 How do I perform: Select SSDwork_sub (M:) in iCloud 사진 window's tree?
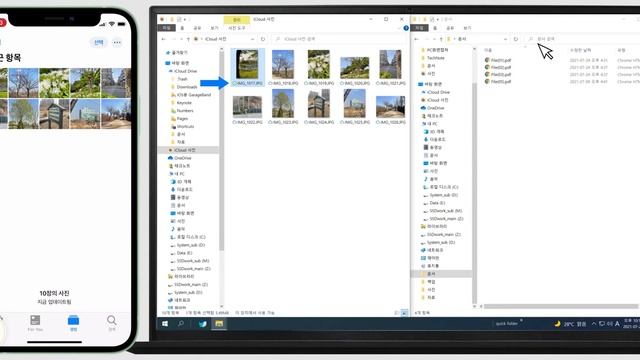pyautogui.click(x=190, y=261)
